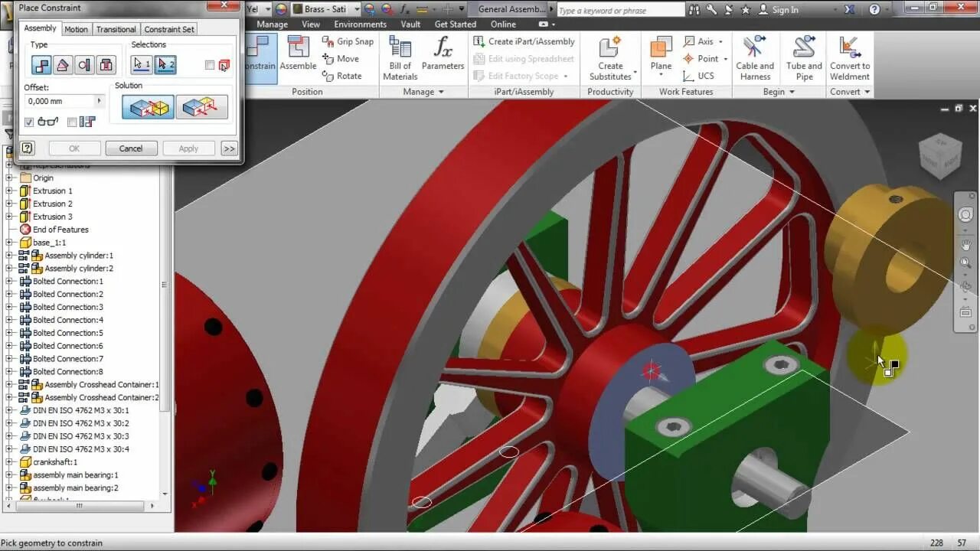Click the Create Substitutes tool
This screenshot has width=980, height=551.
pyautogui.click(x=611, y=57)
